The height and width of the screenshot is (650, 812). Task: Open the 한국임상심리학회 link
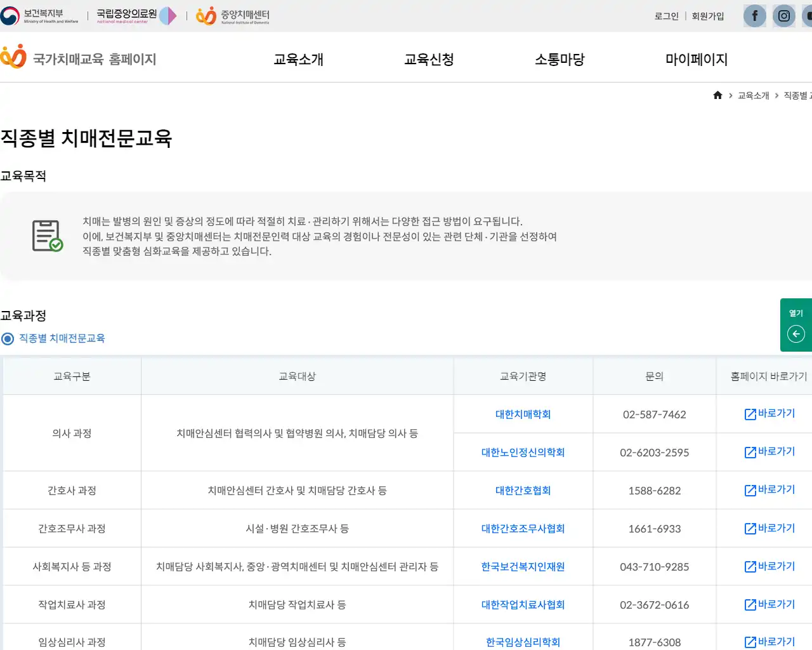pos(523,642)
